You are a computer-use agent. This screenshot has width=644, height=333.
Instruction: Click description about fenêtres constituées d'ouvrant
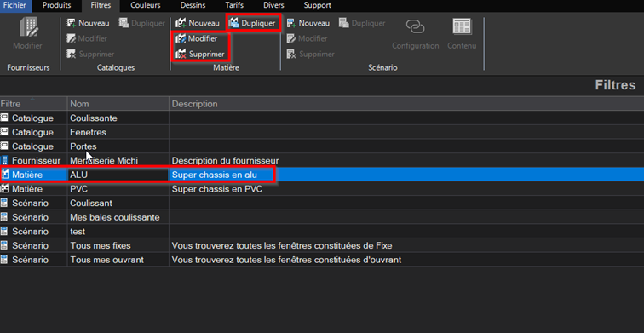[286, 260]
